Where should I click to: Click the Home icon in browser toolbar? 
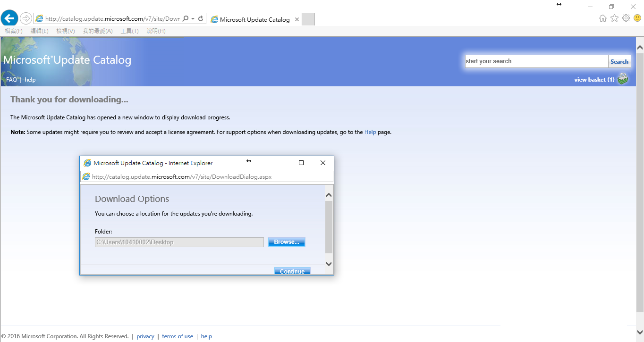coord(603,18)
